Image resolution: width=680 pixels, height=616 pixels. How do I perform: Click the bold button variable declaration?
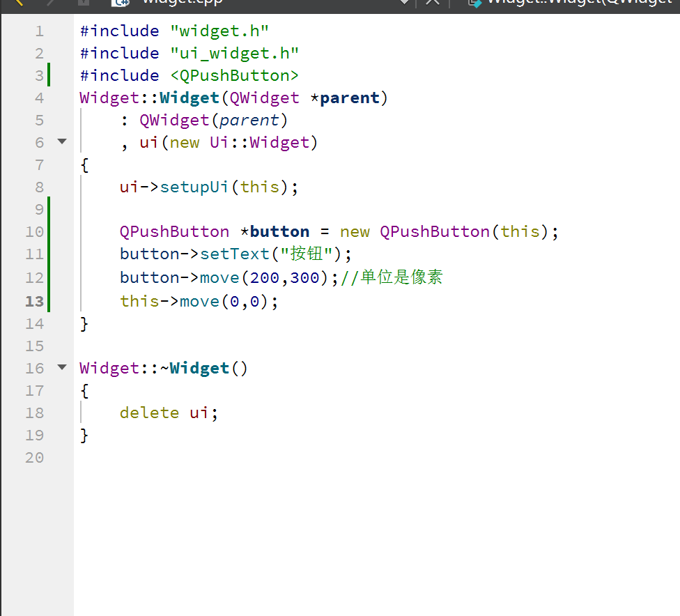tap(279, 231)
